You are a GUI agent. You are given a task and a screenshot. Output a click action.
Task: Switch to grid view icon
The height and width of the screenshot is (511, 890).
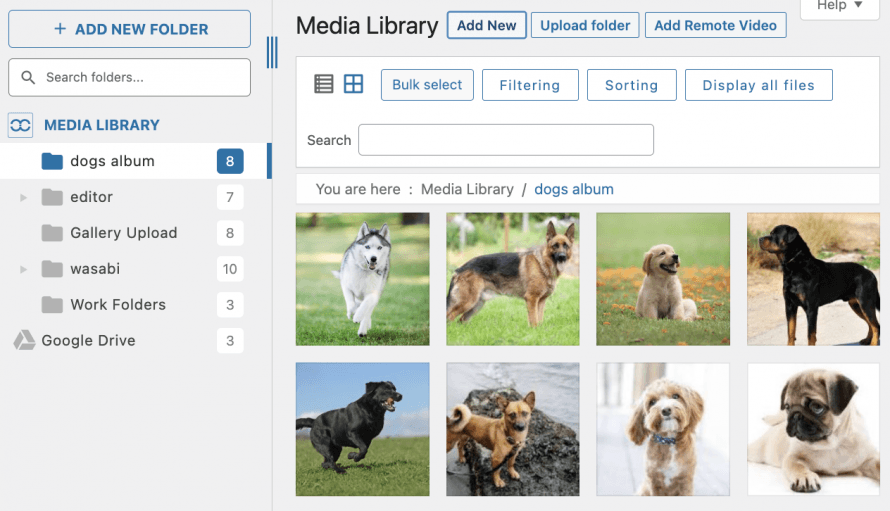click(x=353, y=85)
